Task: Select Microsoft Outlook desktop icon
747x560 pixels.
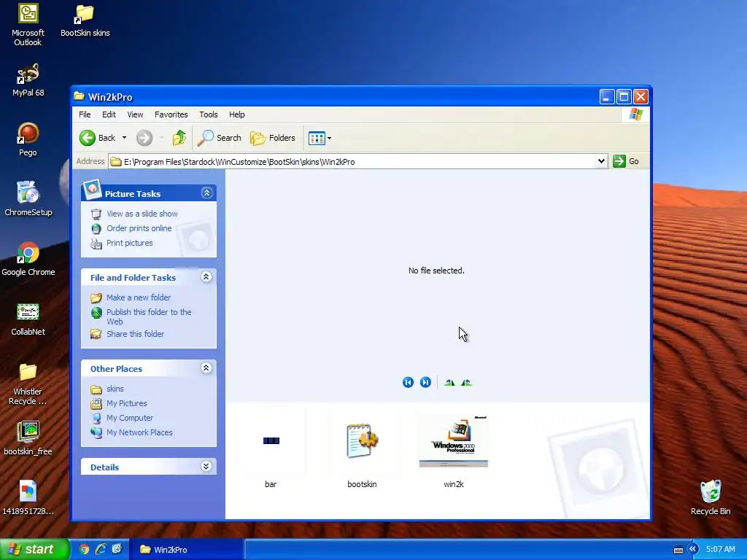Action: [28, 25]
